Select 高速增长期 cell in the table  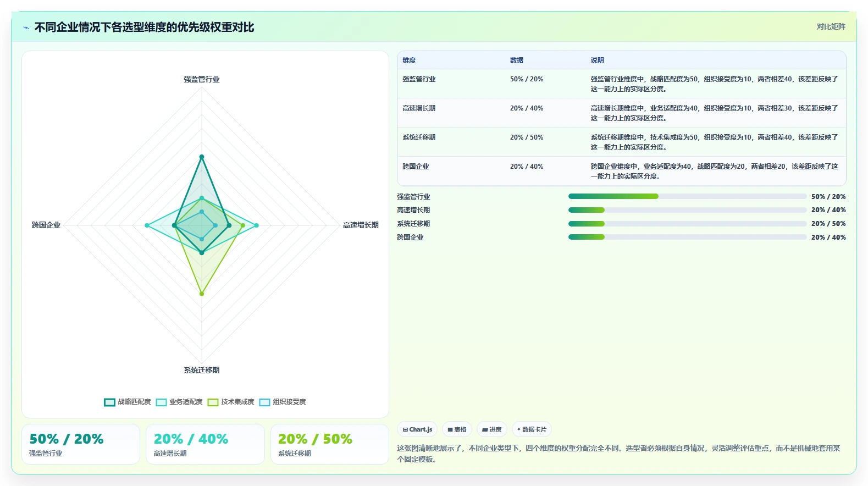[x=419, y=108]
